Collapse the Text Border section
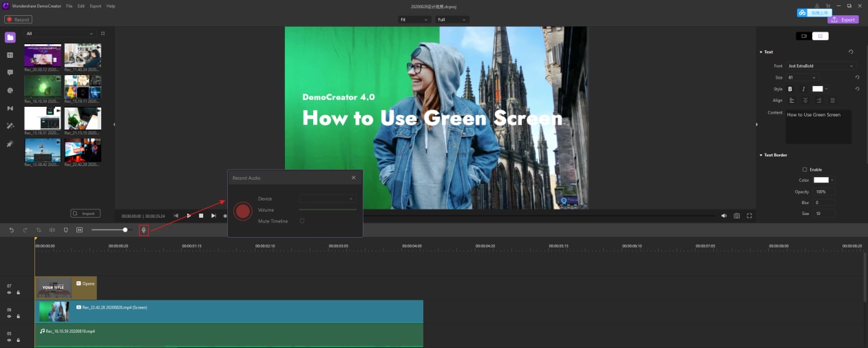This screenshot has height=348, width=868. click(761, 155)
